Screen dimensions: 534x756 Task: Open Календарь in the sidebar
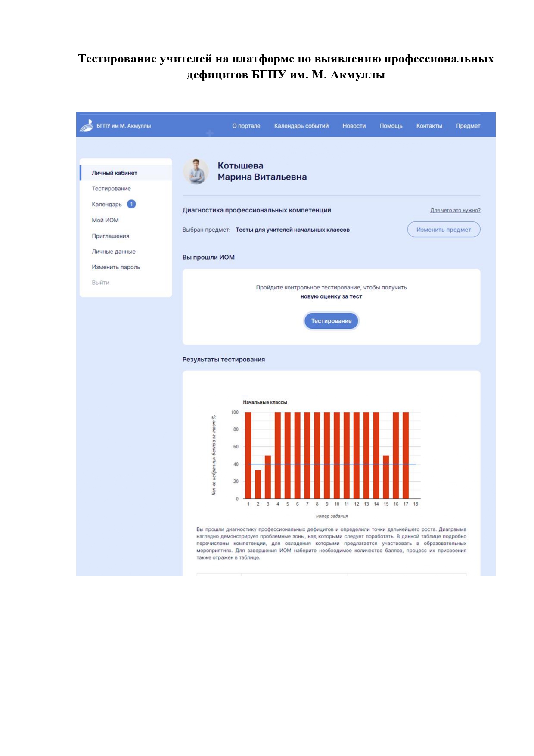click(107, 204)
